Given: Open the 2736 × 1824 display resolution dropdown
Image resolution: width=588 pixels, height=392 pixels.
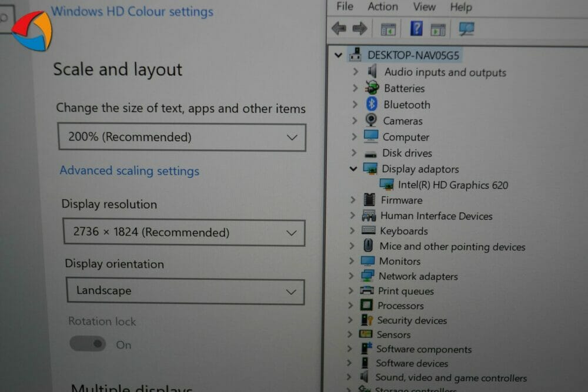Looking at the screenshot, I should pyautogui.click(x=183, y=232).
